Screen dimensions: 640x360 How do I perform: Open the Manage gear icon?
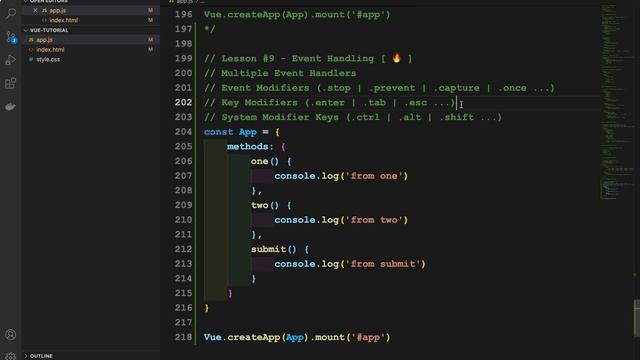tap(11, 356)
